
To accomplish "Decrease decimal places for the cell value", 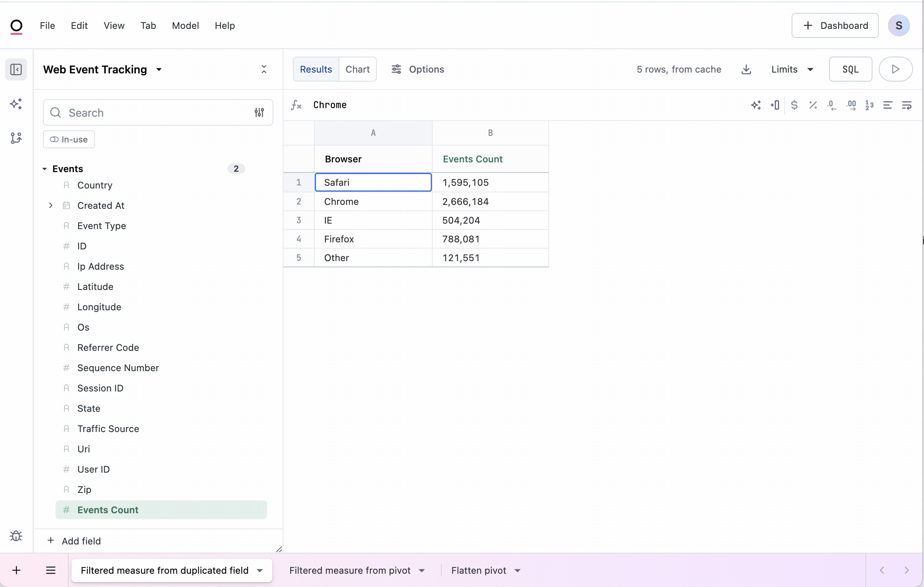I will (832, 105).
